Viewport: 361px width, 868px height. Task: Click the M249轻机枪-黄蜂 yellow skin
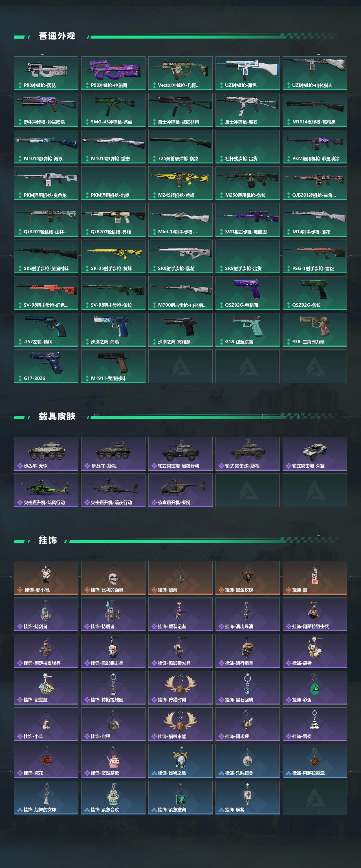180,183
